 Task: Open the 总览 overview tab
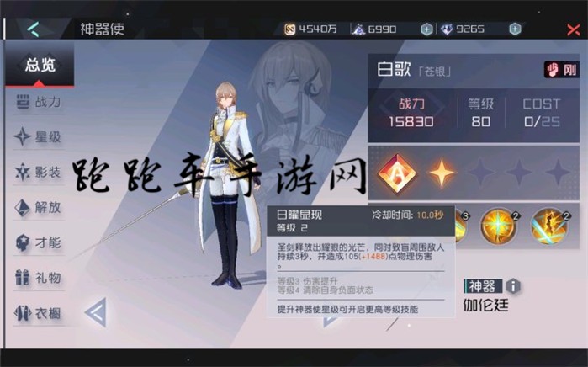pyautogui.click(x=40, y=65)
